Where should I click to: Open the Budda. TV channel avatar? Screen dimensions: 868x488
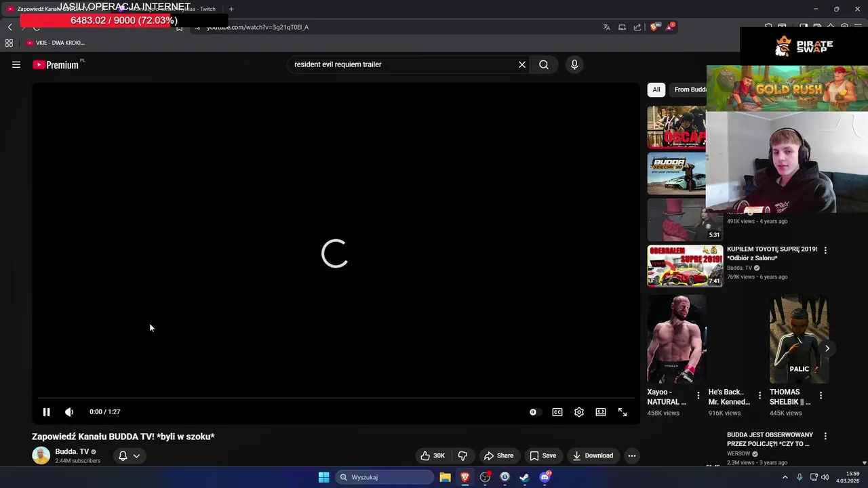[41, 455]
